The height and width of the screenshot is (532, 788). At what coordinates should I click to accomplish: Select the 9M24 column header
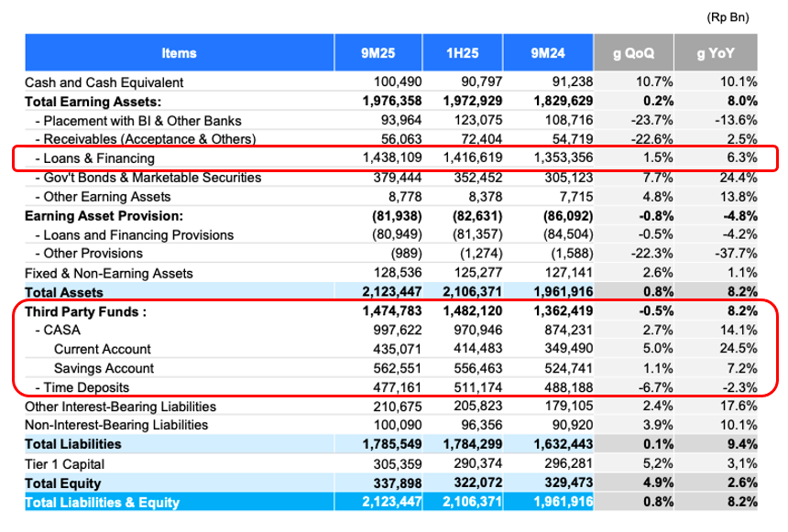click(548, 53)
